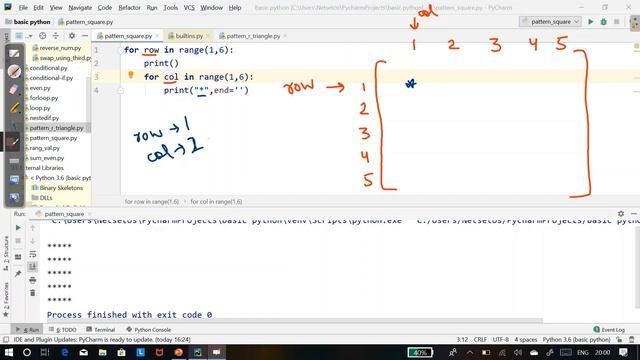This screenshot has width=640, height=360.
Task: Open the project view selector dropdown
Action: point(23,36)
